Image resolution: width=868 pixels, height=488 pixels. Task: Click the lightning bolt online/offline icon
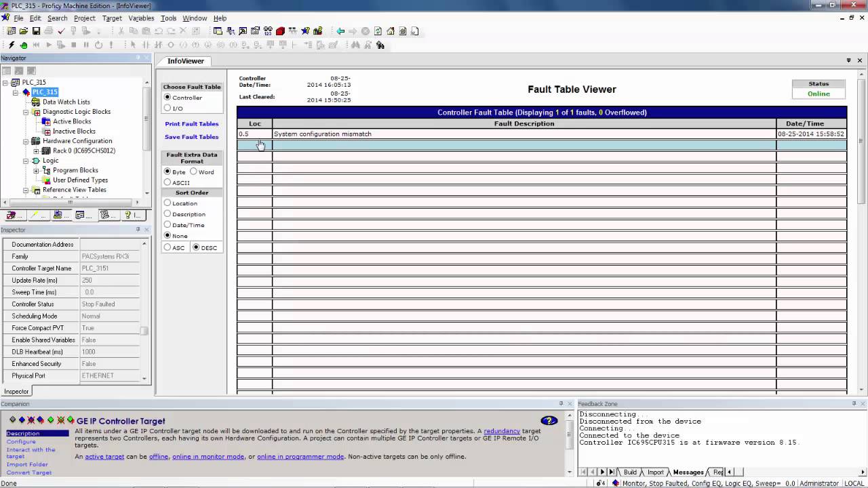[12, 45]
